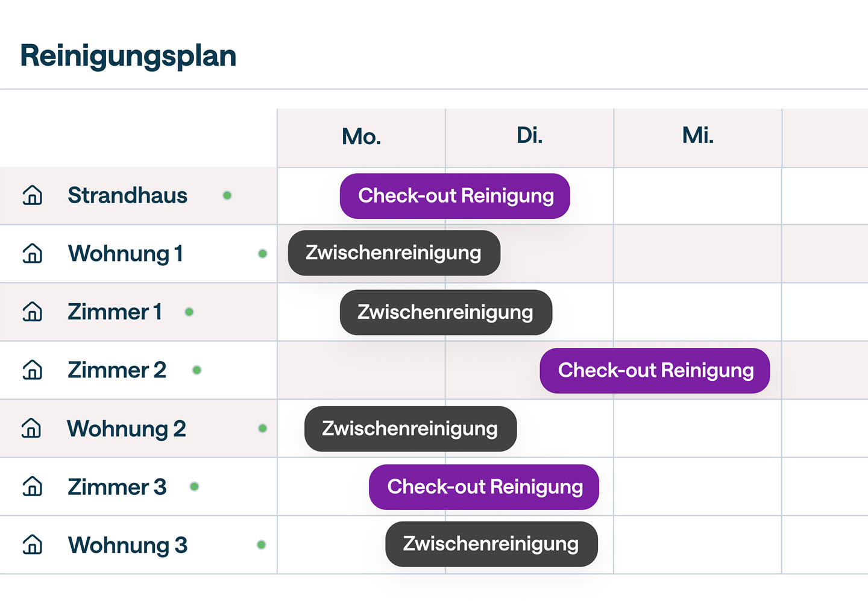Click the house icon beside Wohnung 1
The image size is (868, 601).
tap(33, 253)
